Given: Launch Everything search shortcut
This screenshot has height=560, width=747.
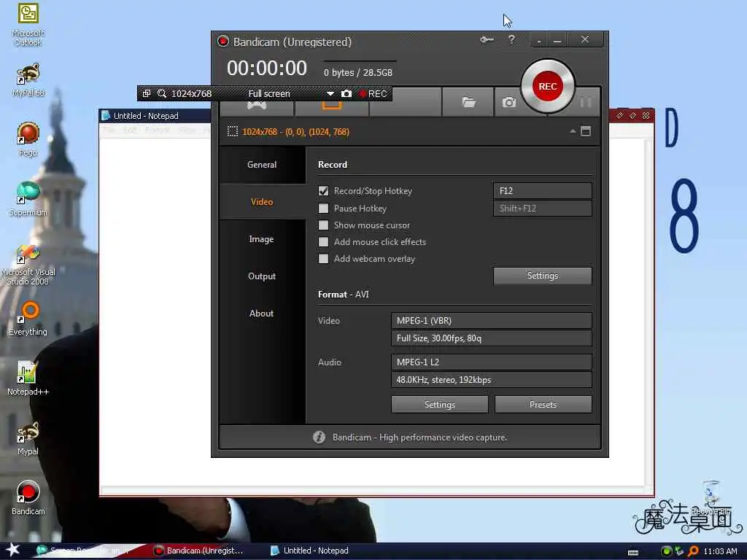Looking at the screenshot, I should point(28,319).
